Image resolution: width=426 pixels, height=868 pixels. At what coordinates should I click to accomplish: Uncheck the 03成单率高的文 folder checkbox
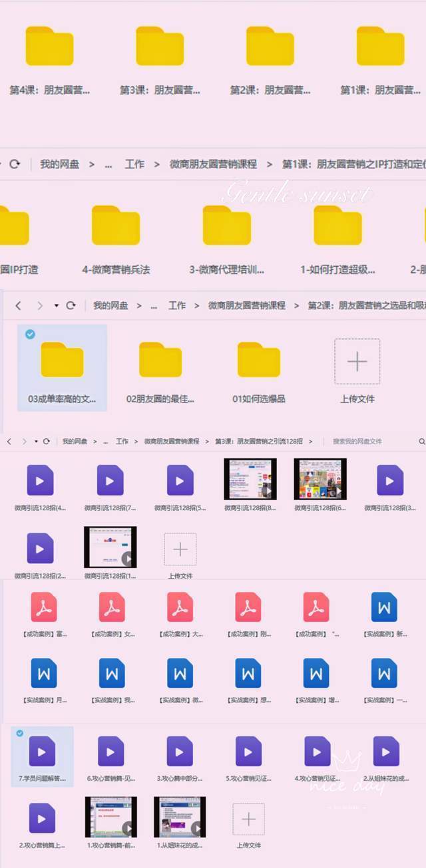(30, 334)
